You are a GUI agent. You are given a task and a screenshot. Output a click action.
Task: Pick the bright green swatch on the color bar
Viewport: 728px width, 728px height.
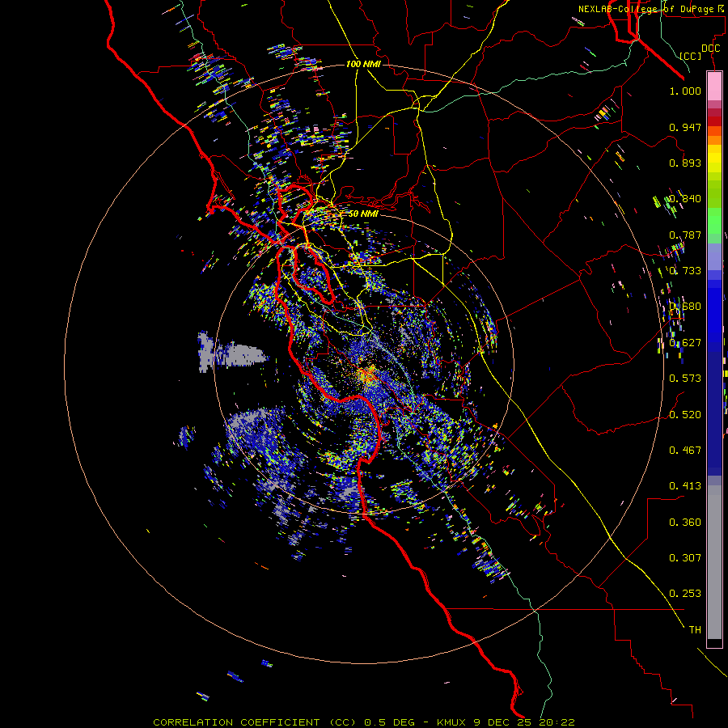point(714,221)
